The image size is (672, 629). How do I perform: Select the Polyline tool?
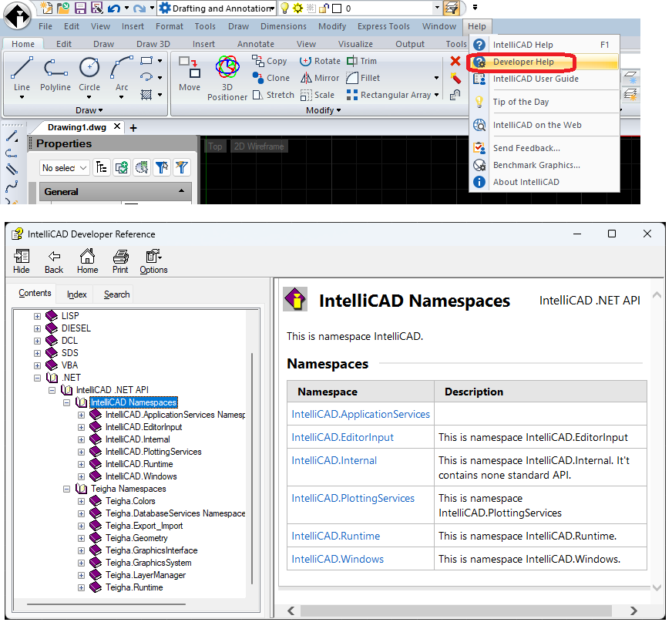(x=55, y=74)
